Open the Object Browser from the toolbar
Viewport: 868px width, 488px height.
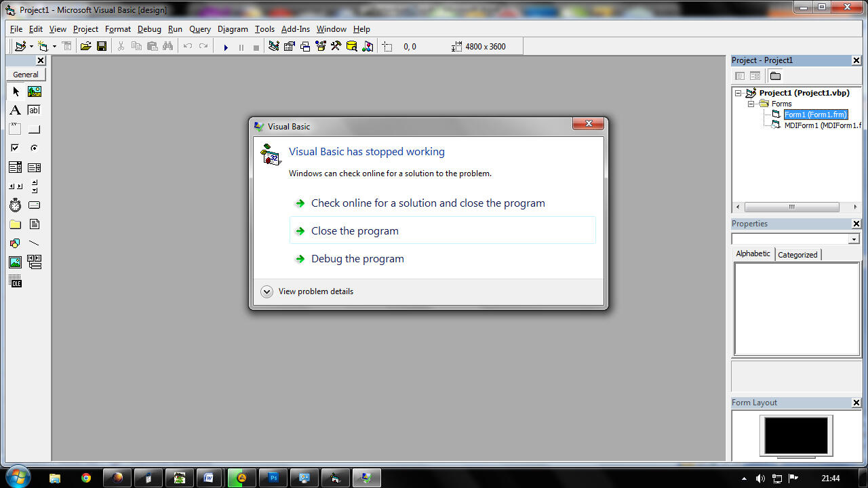pos(320,46)
